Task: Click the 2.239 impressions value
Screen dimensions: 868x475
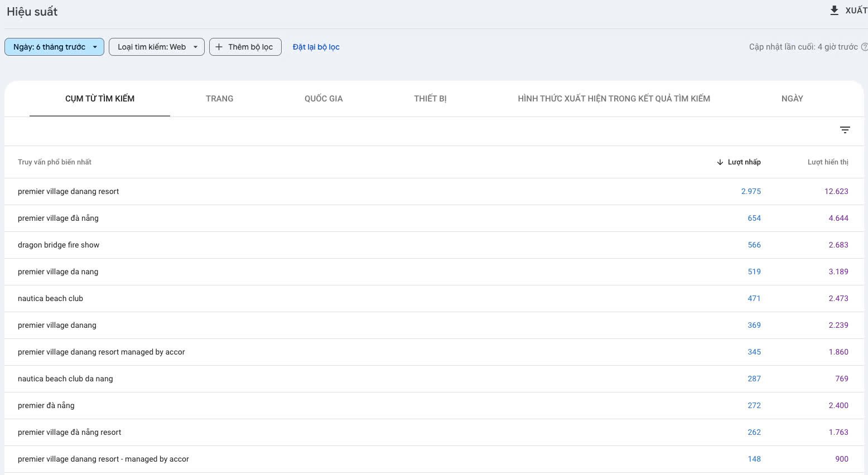Action: click(838, 325)
